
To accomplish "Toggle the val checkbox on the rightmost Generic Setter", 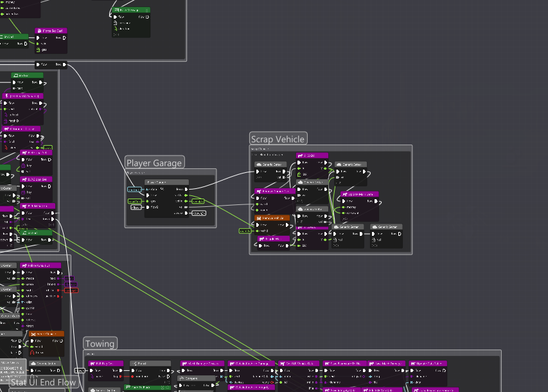I will [x=373, y=238].
